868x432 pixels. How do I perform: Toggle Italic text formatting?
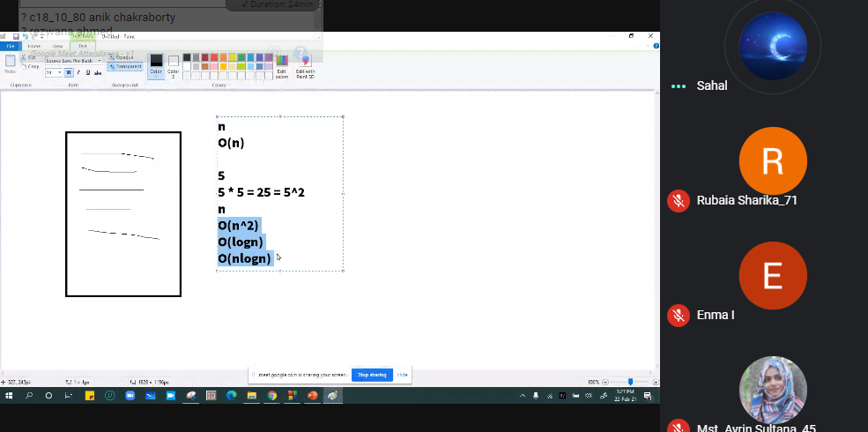[78, 72]
